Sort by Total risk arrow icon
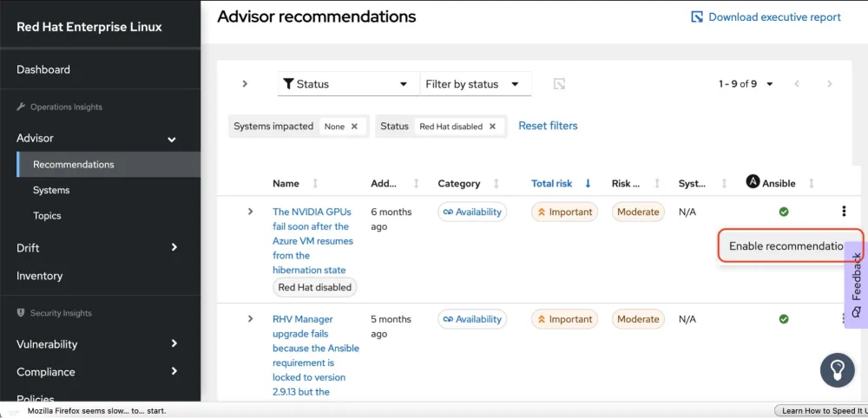 click(588, 184)
